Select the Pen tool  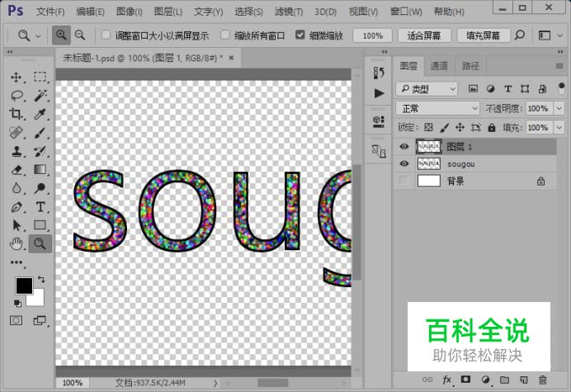click(x=16, y=207)
